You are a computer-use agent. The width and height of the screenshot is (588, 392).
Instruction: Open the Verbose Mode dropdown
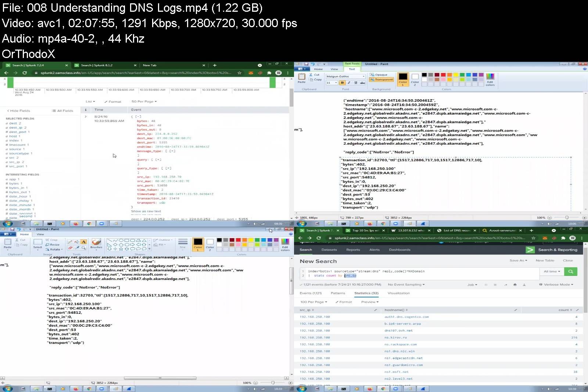556,284
